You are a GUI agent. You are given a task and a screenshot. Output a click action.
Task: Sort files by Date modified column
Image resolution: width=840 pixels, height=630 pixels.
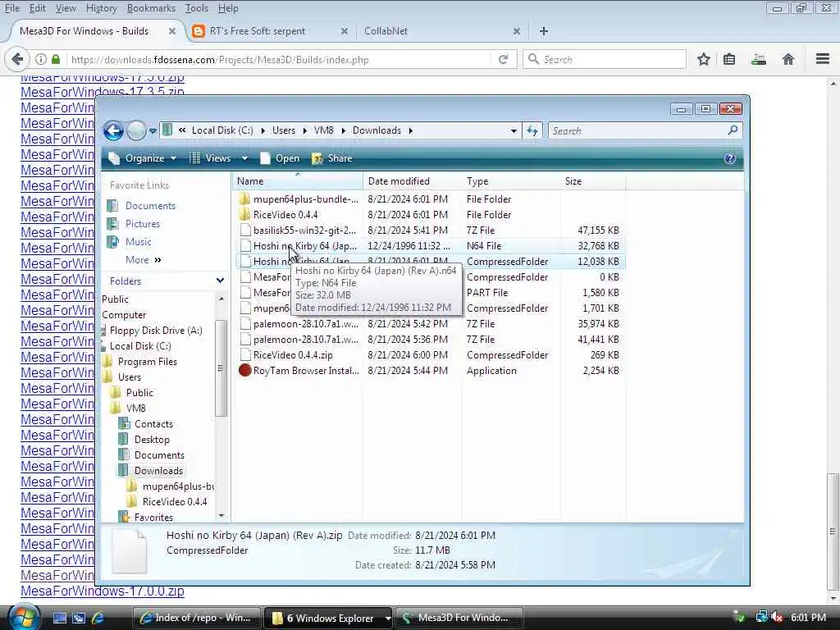pos(412,181)
